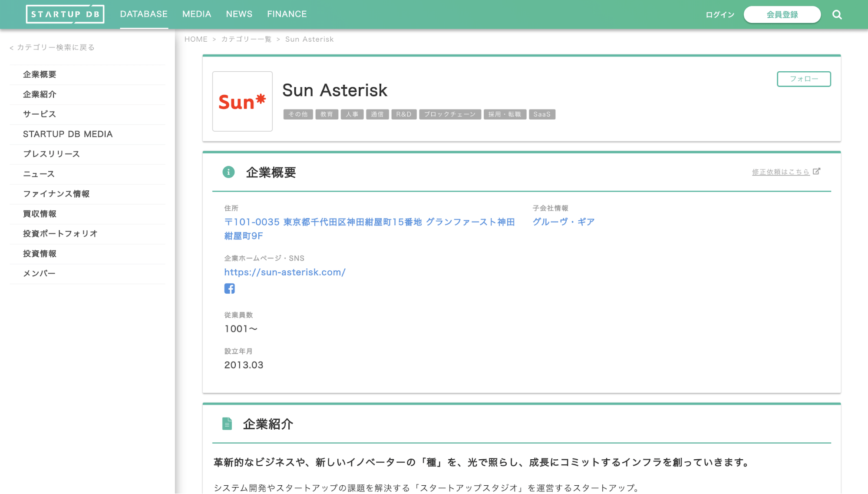Click the STARTUP DB logo
Screen dimensions: 868x494
pos(65,13)
